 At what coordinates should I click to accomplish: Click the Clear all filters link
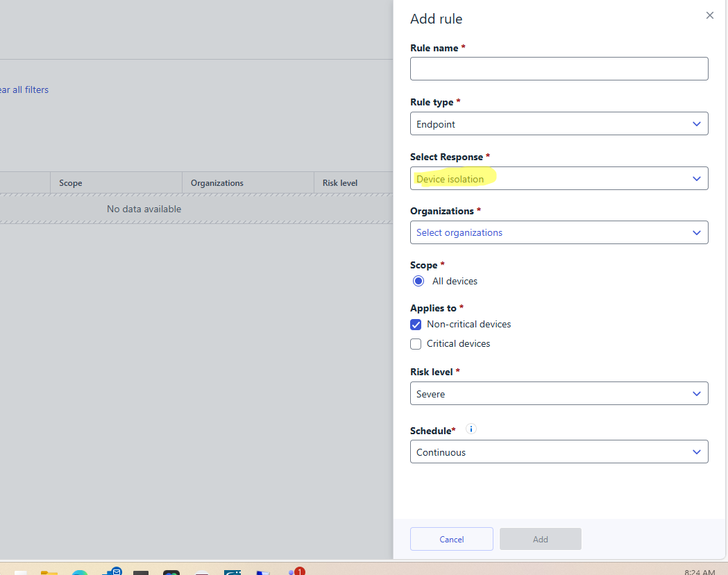click(24, 89)
